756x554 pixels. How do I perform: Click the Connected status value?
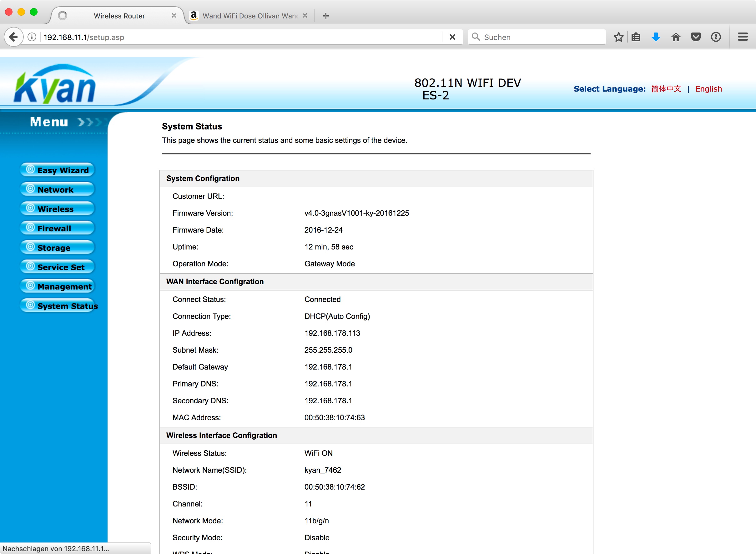322,300
